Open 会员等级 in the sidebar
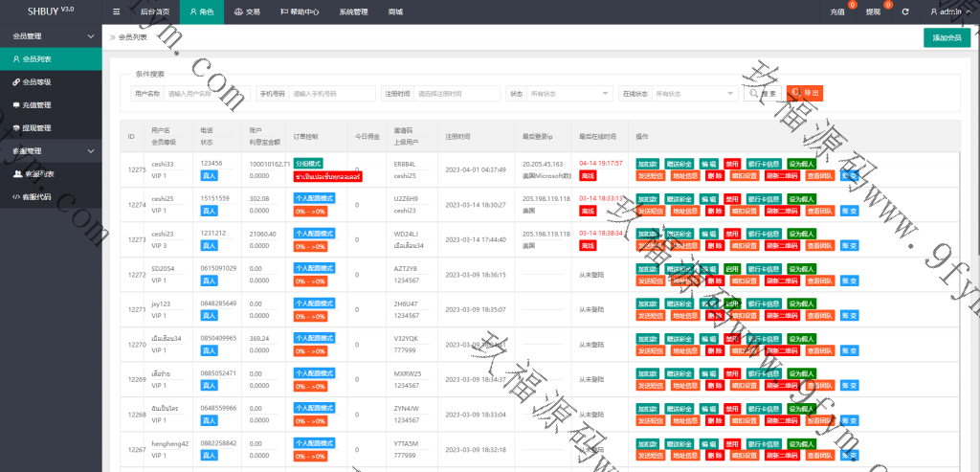 (36, 82)
